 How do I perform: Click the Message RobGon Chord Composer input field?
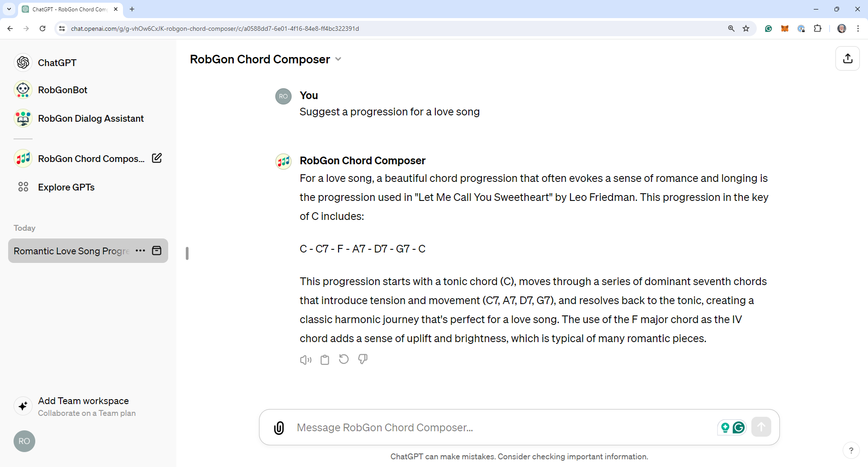point(502,428)
